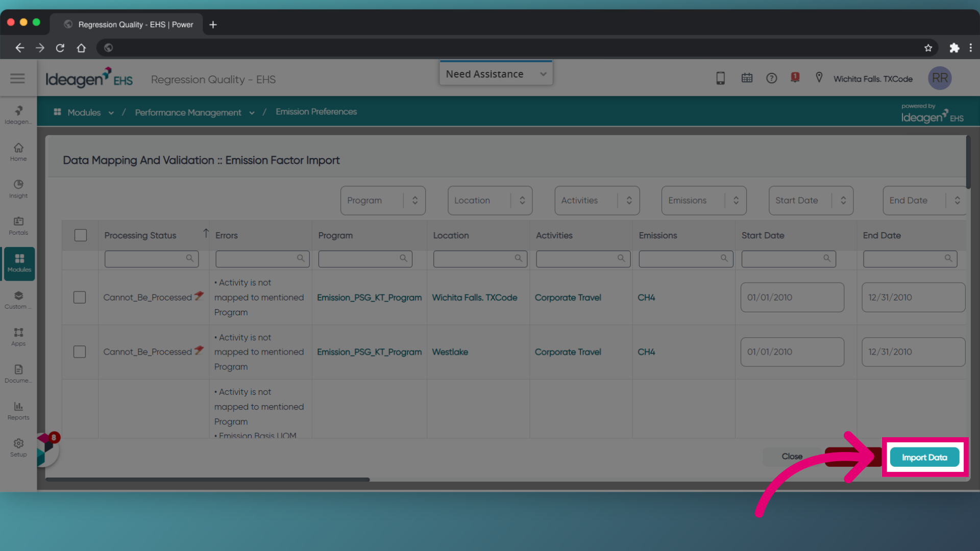Open the Insight sidebar section
The height and width of the screenshot is (551, 980).
(x=18, y=189)
